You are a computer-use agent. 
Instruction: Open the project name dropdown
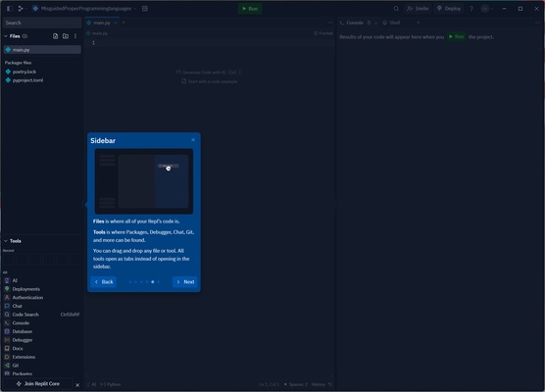pyautogui.click(x=84, y=9)
